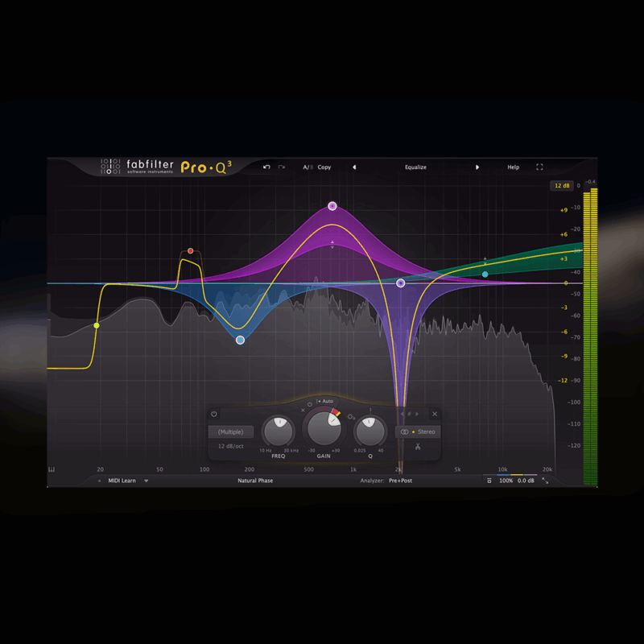Viewport: 644px width, 644px height.
Task: Select the magenta bell band node at the peak
Action: 332,206
